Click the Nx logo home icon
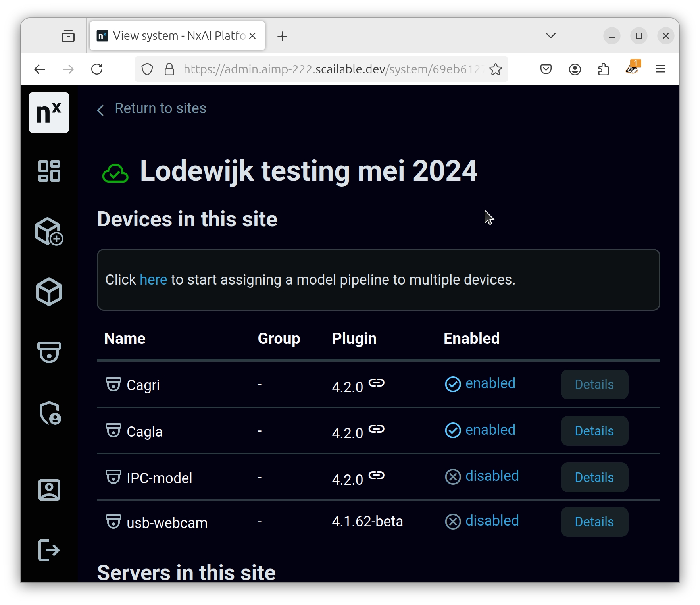This screenshot has width=700, height=605. tap(49, 113)
